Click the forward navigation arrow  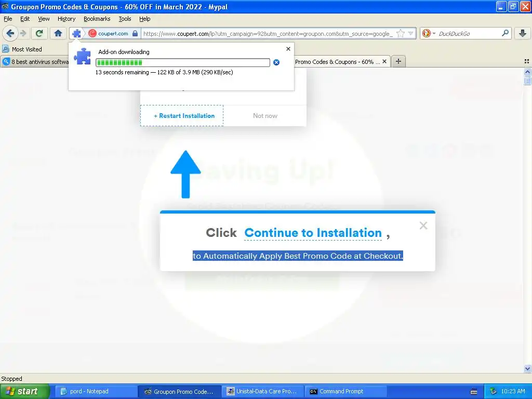[x=23, y=33]
